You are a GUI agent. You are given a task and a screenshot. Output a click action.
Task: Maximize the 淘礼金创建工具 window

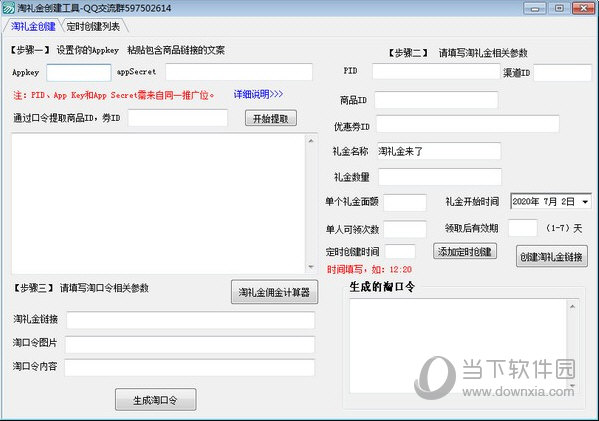pos(559,8)
